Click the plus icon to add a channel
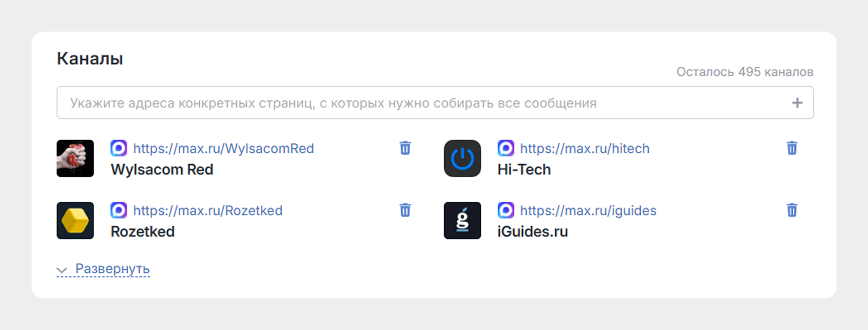Screen dimensions: 868x330 tap(797, 102)
